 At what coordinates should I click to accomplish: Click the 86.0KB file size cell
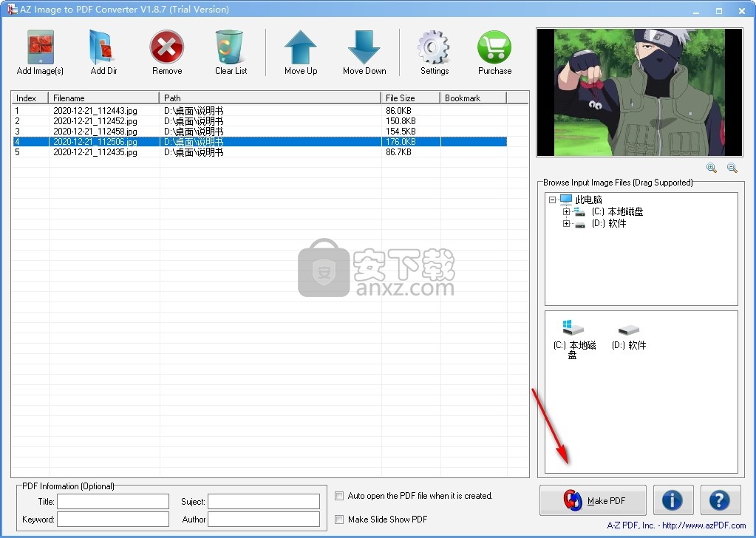pyautogui.click(x=398, y=110)
